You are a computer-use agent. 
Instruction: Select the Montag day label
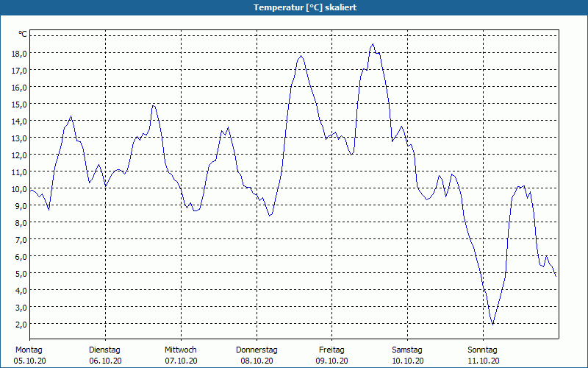(x=29, y=350)
